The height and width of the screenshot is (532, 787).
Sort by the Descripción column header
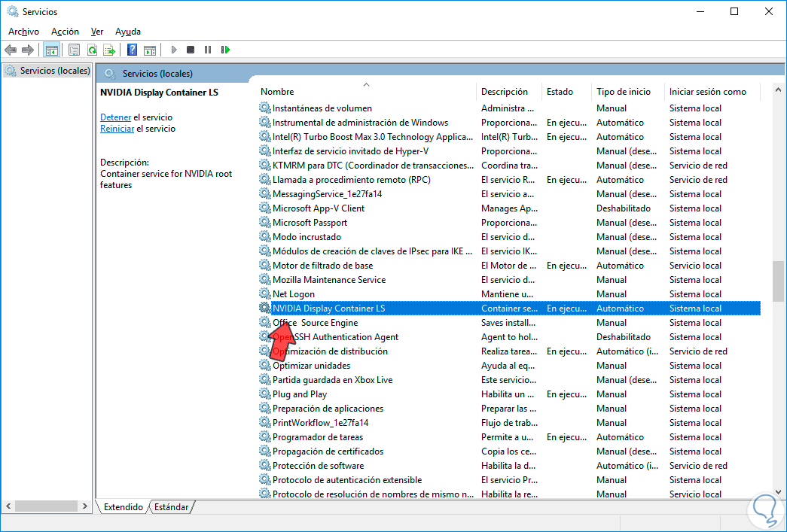coord(508,91)
